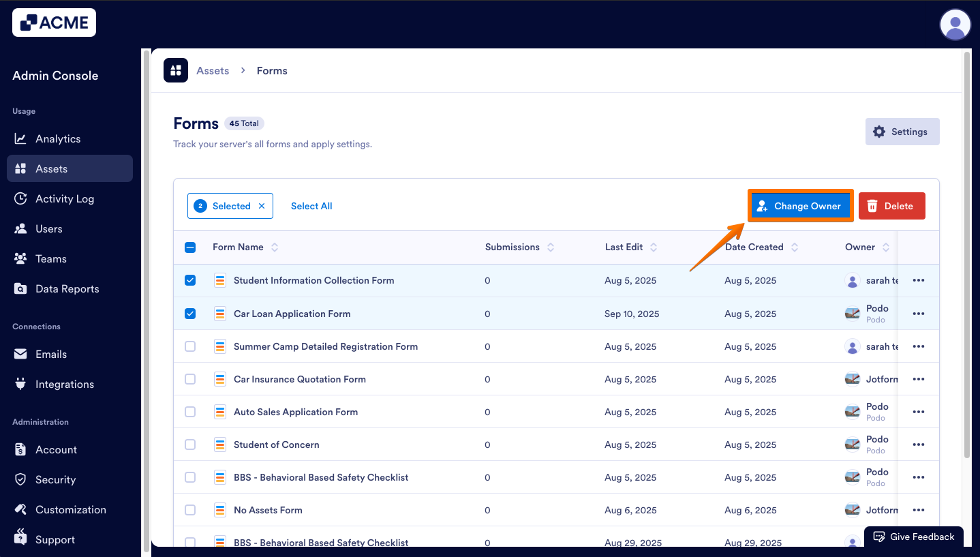This screenshot has width=980, height=557.
Task: Open the Analytics section in sidebar
Action: (57, 138)
